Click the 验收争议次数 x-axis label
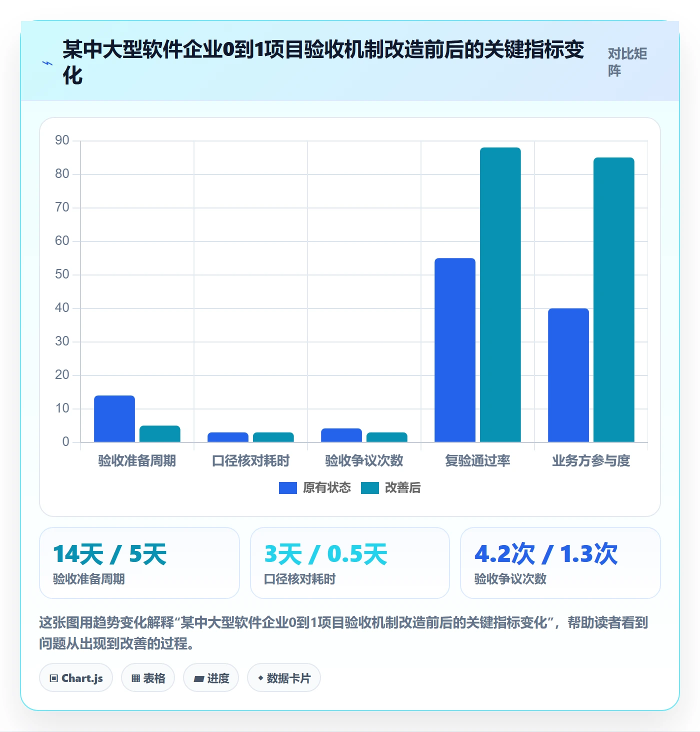The height and width of the screenshot is (732, 700). (x=364, y=460)
